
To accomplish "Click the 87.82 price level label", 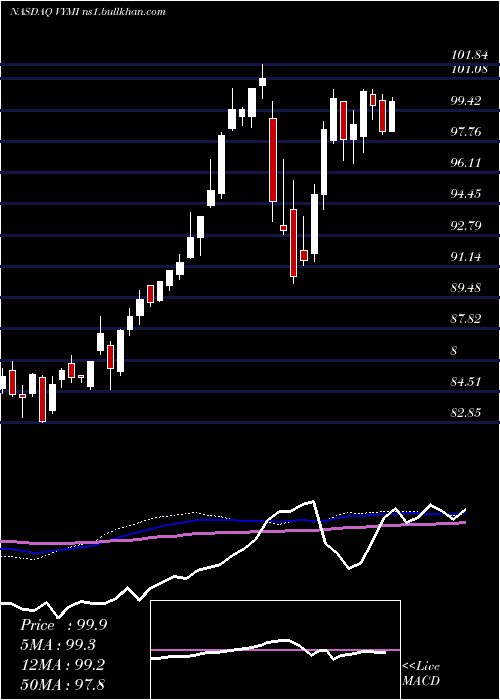I will [466, 319].
